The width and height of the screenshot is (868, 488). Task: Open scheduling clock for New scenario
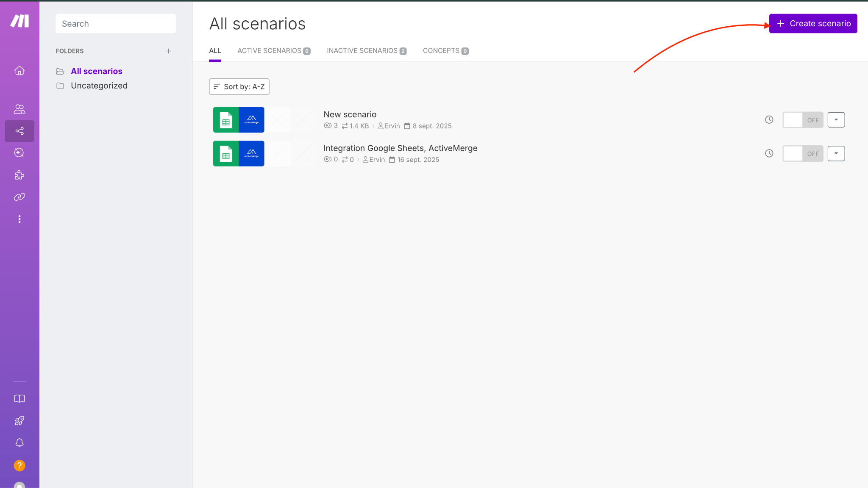pos(769,119)
